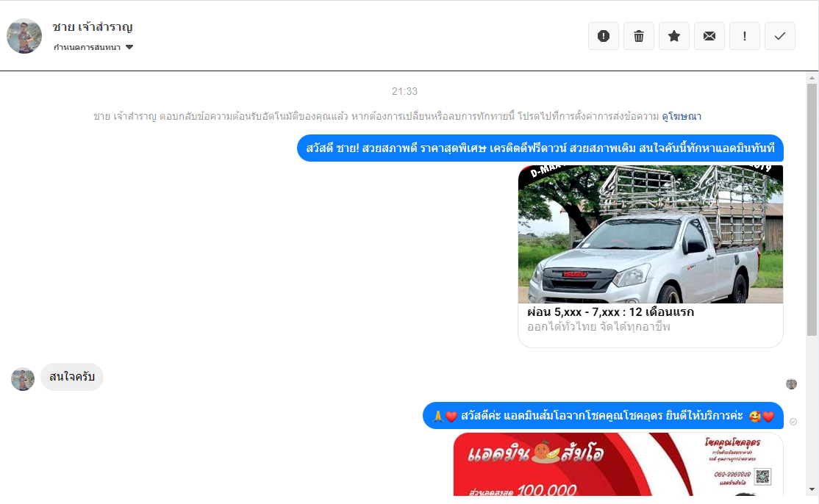Star this conversation as follow-up
The width and height of the screenshot is (819, 504).
[673, 36]
